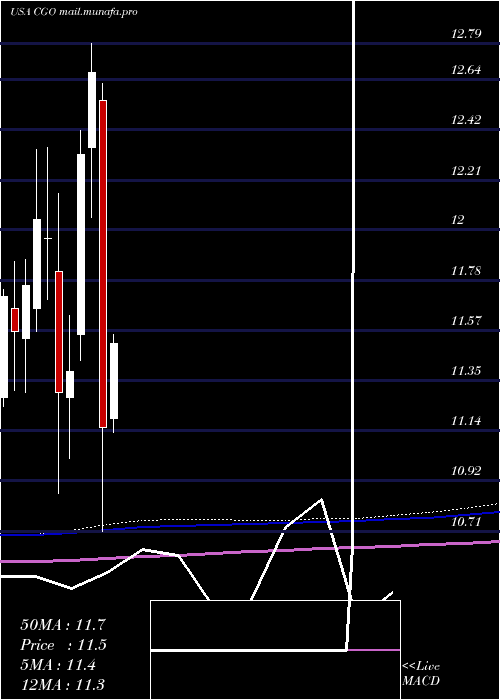This screenshot has height=700, width=500.
Task: Click the '12MA : 11.3' readout
Action: 63,685
